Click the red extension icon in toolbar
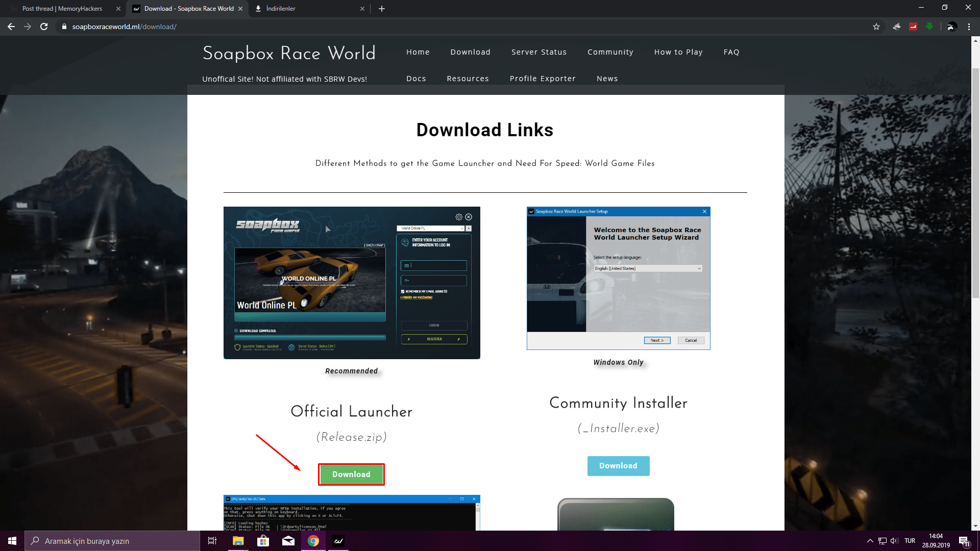The image size is (980, 551). click(913, 27)
